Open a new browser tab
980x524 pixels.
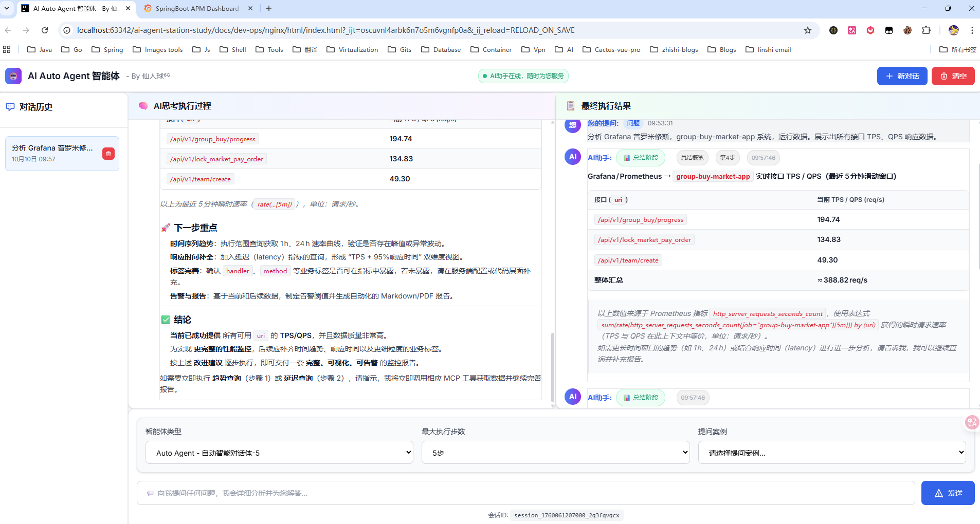pos(269,8)
